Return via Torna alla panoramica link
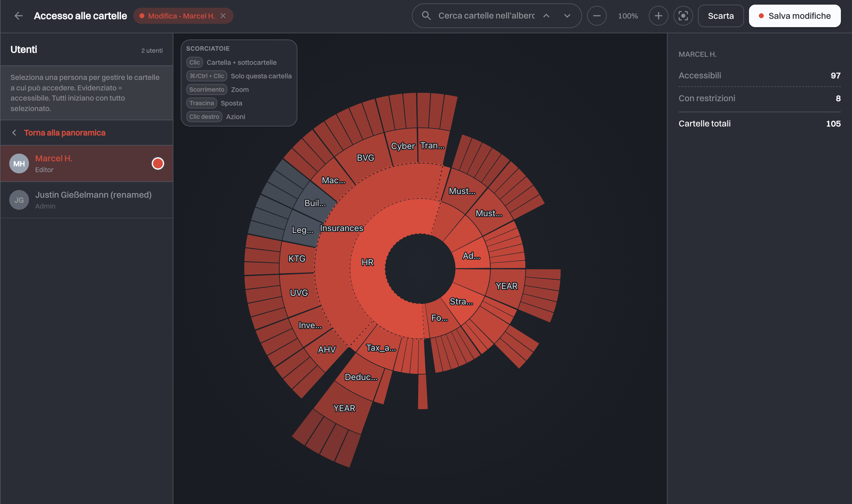Screen dimensions: 852x504 (x=64, y=133)
